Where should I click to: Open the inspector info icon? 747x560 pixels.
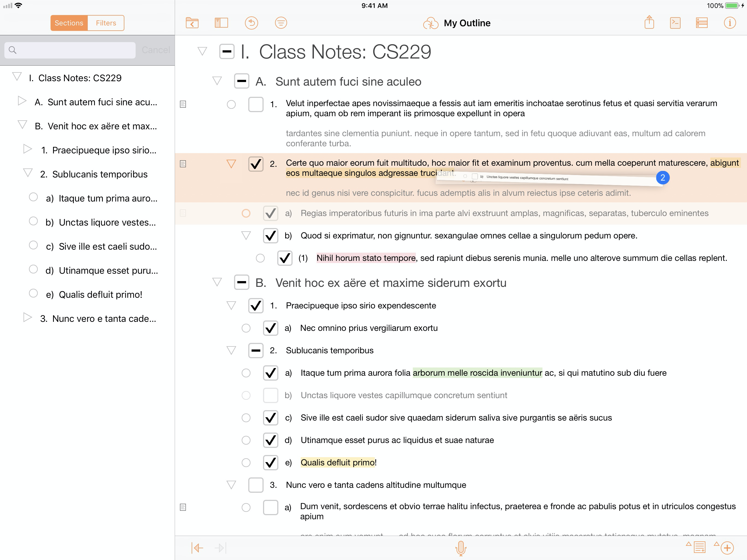pos(730,23)
